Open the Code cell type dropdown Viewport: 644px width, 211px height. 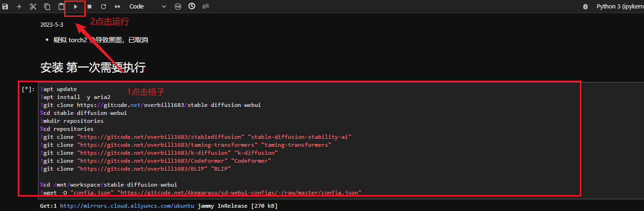(148, 7)
